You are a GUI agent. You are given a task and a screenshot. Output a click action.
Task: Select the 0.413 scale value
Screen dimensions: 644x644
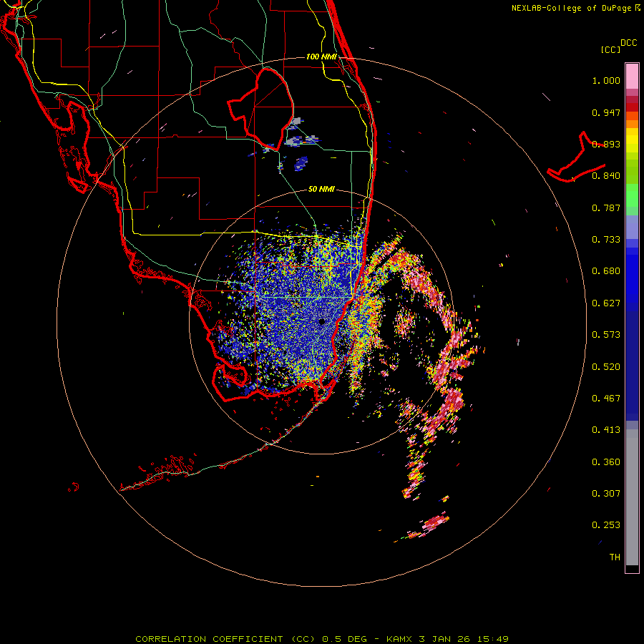(x=606, y=430)
